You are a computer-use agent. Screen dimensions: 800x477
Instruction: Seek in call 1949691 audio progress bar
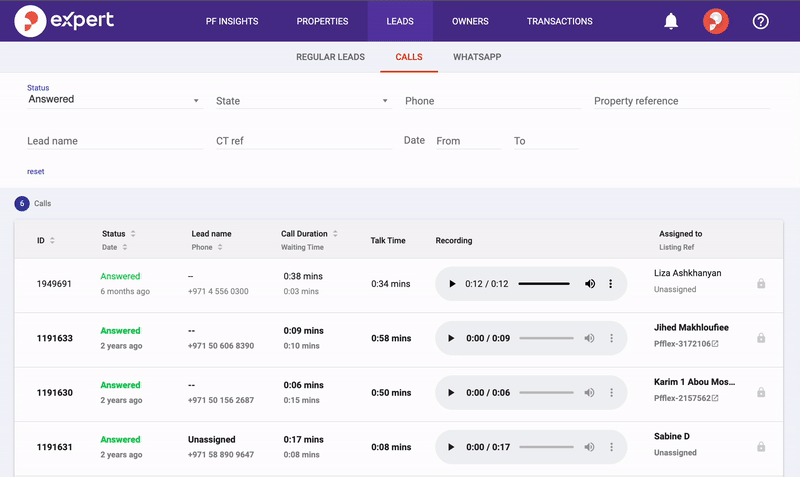click(544, 284)
